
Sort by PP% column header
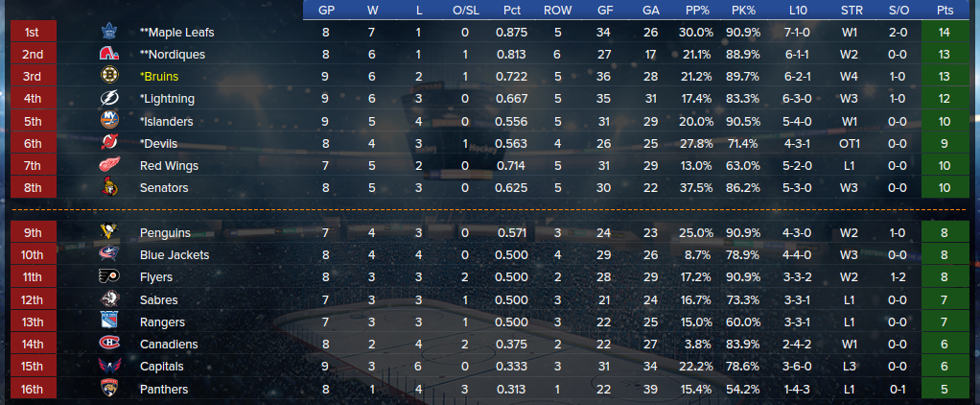697,11
